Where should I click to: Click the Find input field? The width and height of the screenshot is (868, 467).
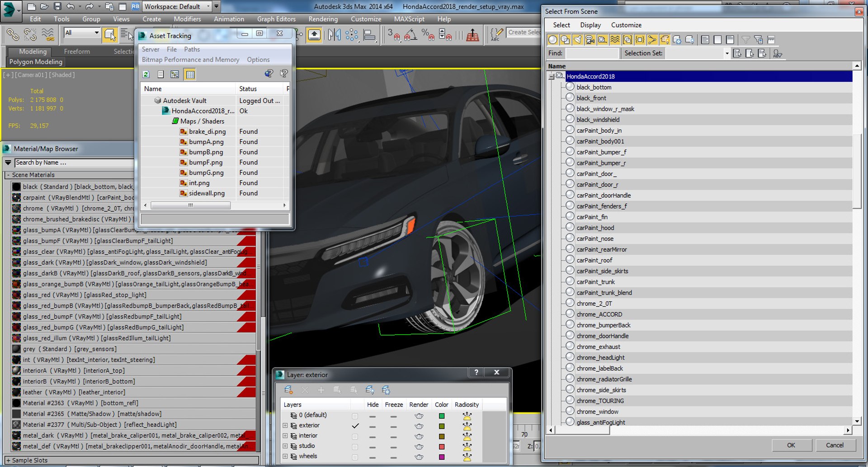point(592,53)
